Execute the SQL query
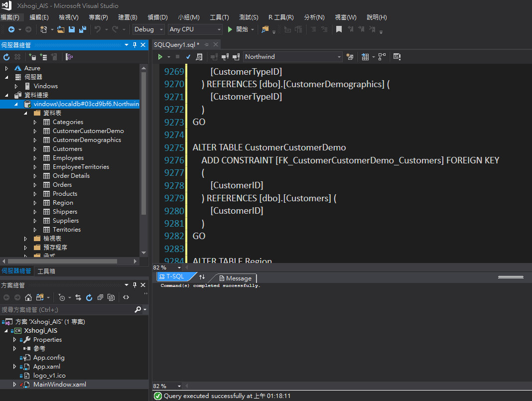The height and width of the screenshot is (401, 532). point(160,57)
